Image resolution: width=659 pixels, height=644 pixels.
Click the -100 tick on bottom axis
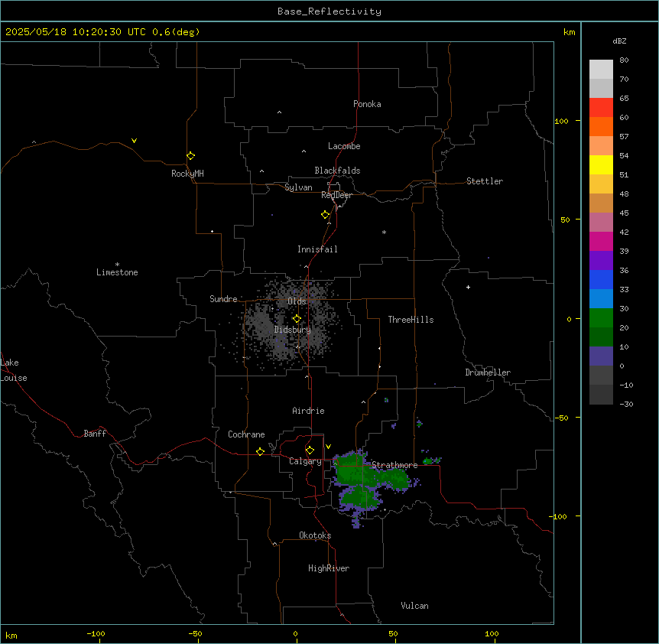click(x=96, y=633)
